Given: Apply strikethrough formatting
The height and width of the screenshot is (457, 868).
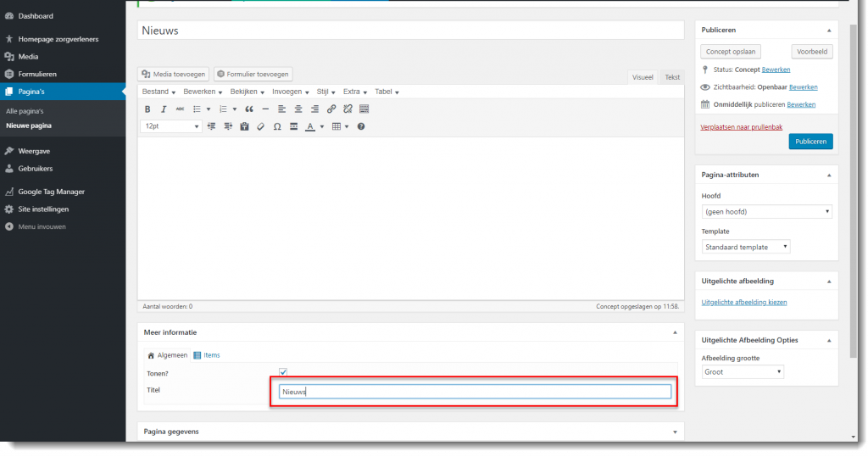Looking at the screenshot, I should (x=180, y=109).
